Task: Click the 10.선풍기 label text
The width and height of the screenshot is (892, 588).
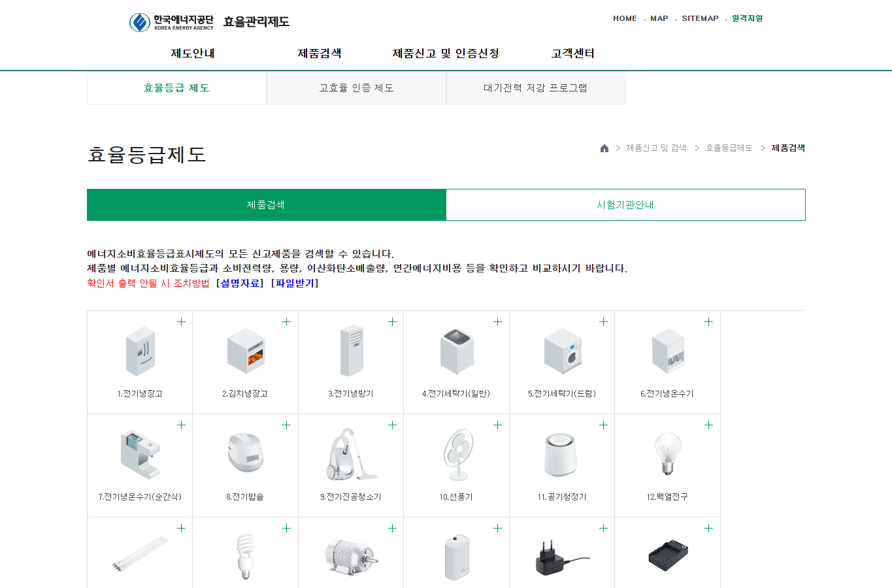Action: tap(456, 497)
